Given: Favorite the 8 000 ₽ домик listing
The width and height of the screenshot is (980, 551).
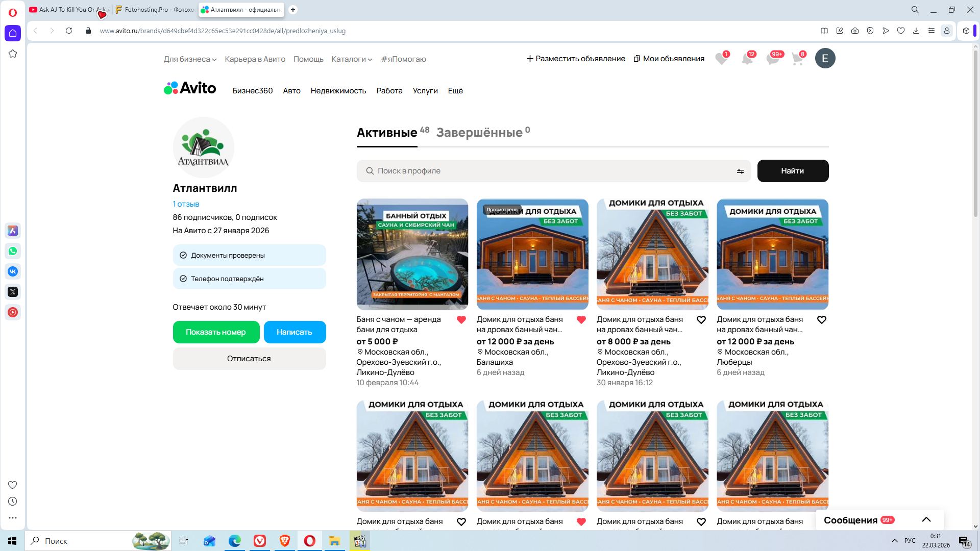Looking at the screenshot, I should tap(701, 320).
